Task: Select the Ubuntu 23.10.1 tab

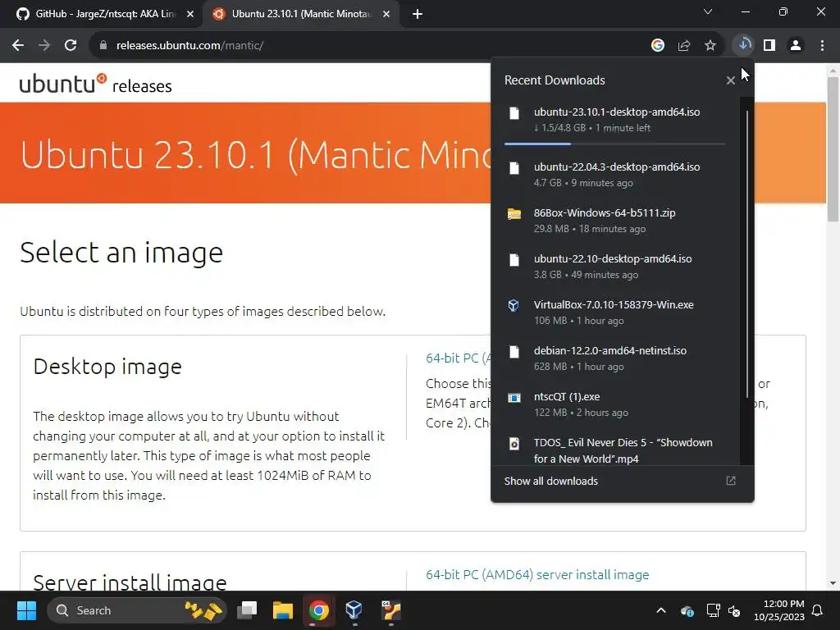Action: coord(301,14)
